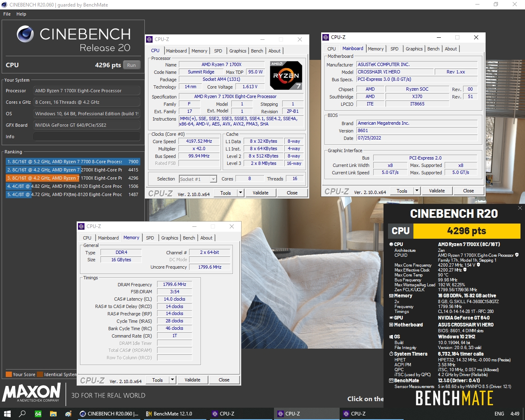Click DRAM Frequency value 1799.6 MHz
Viewport: 525px width, 420px height.
tap(174, 284)
